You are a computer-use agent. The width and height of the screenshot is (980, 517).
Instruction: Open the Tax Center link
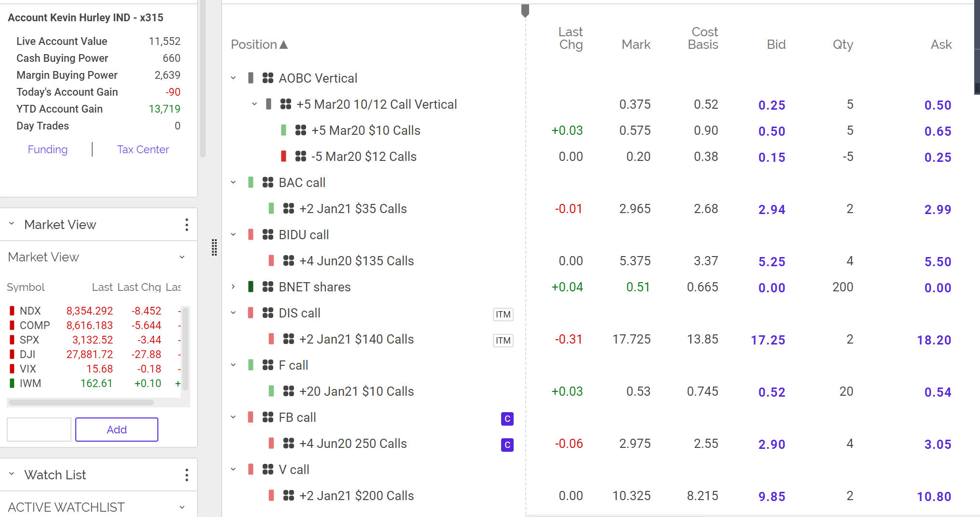point(143,149)
